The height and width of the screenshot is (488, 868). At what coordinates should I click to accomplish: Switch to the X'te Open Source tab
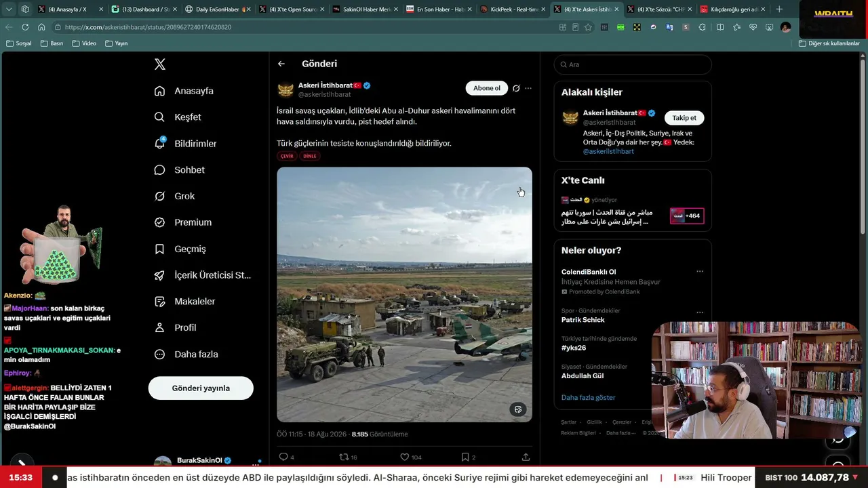click(x=292, y=9)
